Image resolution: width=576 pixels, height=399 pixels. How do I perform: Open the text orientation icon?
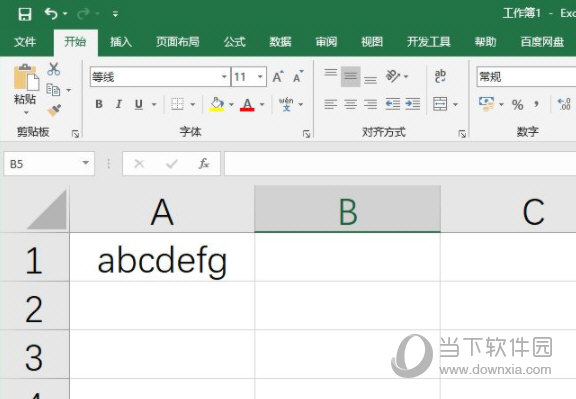click(393, 76)
